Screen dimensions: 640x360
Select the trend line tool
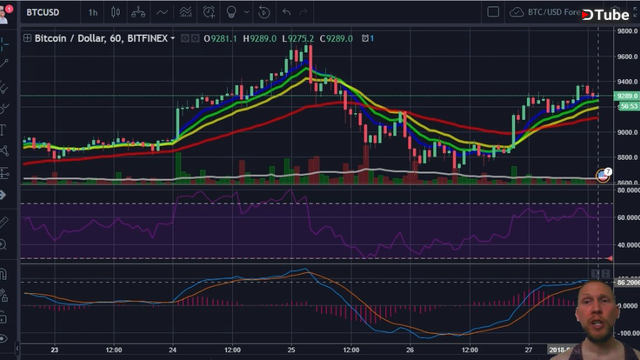pos(4,63)
